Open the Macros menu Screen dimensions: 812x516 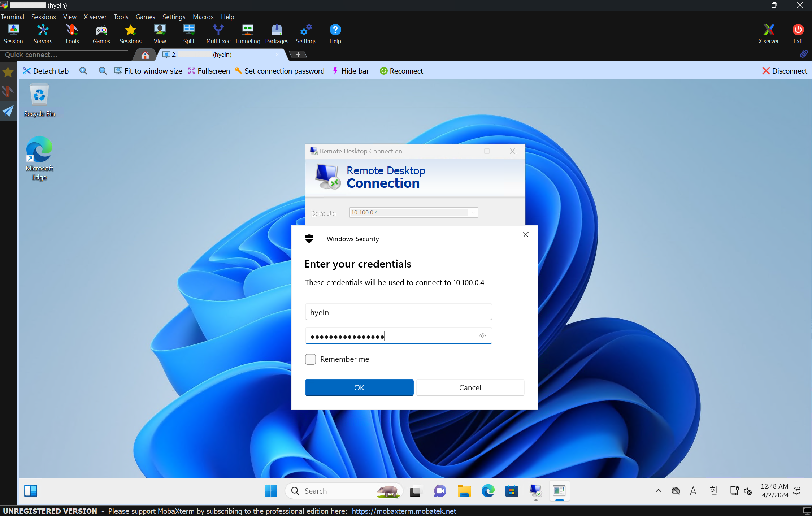(203, 17)
